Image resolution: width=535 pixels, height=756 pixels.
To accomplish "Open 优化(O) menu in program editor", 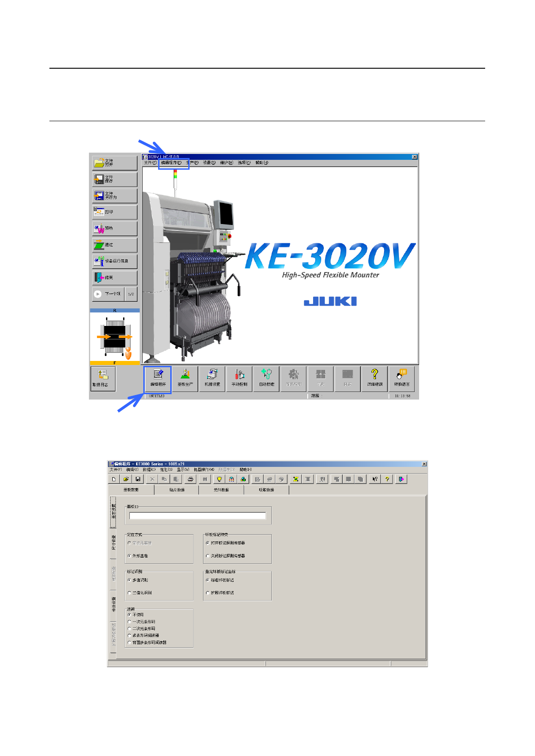I will [x=166, y=470].
